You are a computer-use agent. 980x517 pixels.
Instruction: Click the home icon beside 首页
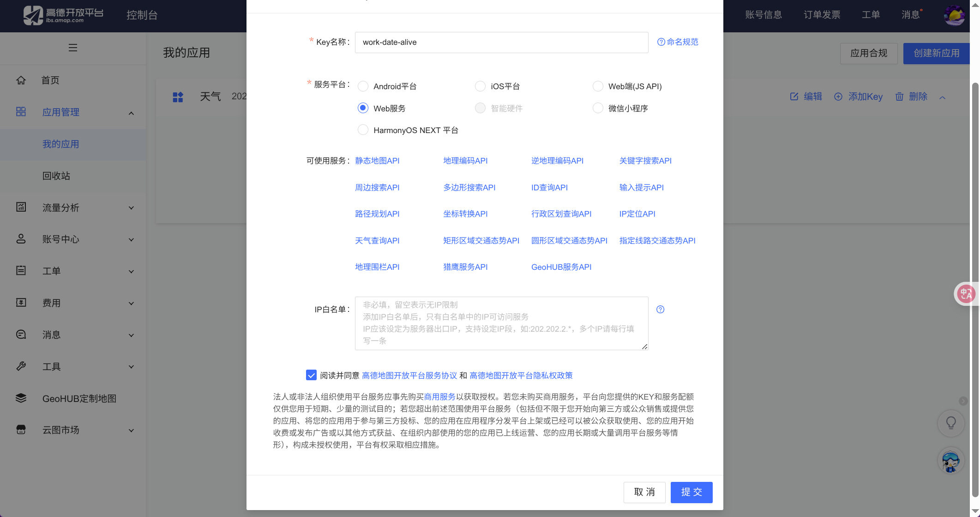21,80
